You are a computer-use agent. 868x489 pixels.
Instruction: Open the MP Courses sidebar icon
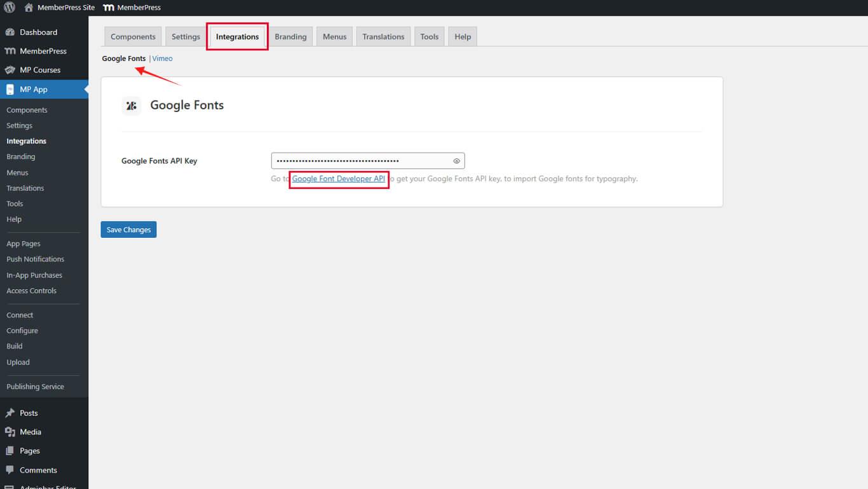[x=10, y=70]
